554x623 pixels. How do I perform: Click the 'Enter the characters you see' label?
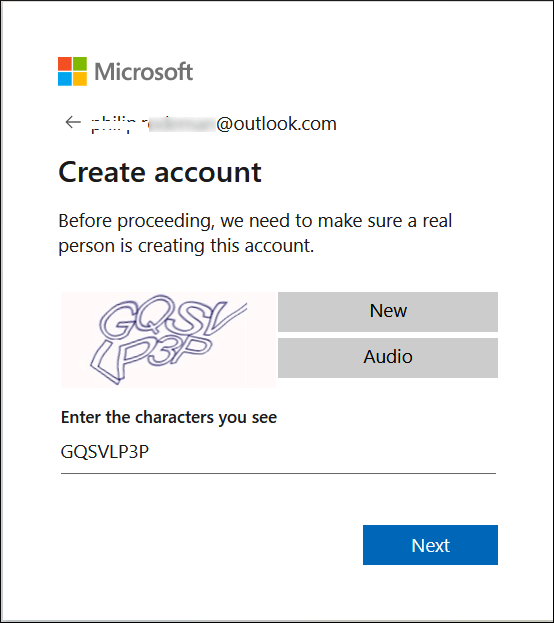(x=169, y=417)
